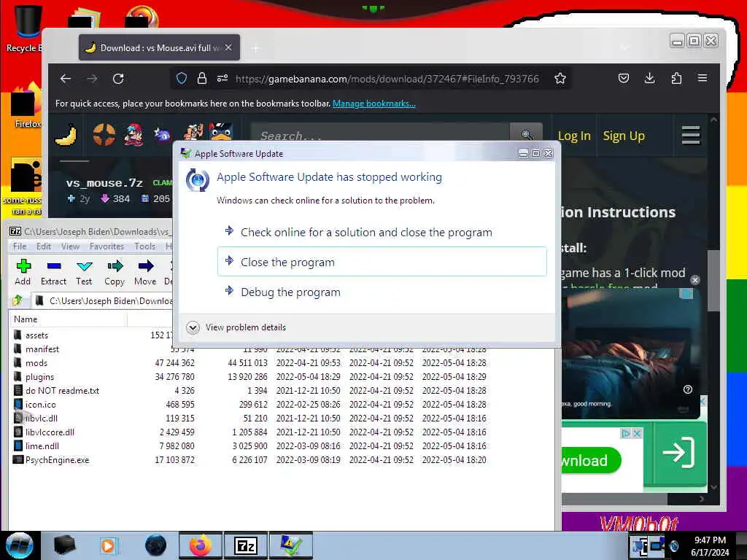This screenshot has width=747, height=560.
Task: Choose Debug the program
Action: tap(382, 292)
